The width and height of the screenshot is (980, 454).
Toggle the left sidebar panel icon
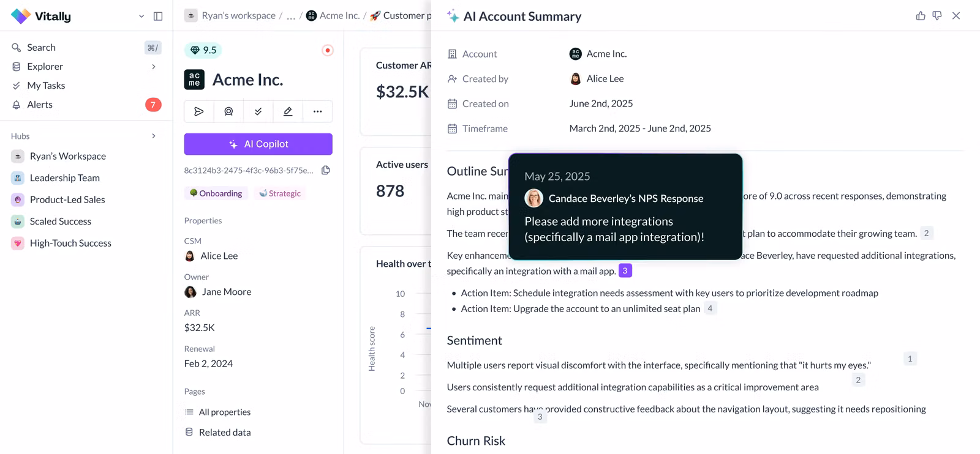pos(158,17)
